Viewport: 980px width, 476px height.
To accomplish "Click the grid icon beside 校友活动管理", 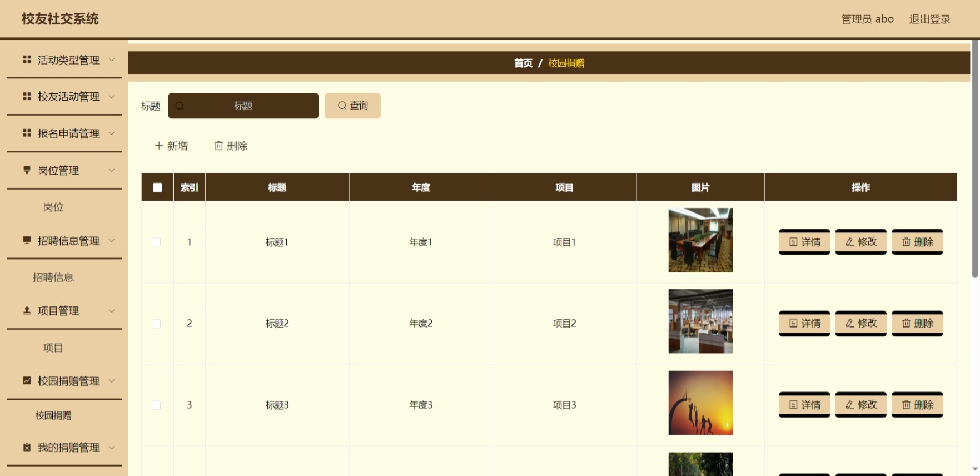I will (27, 96).
